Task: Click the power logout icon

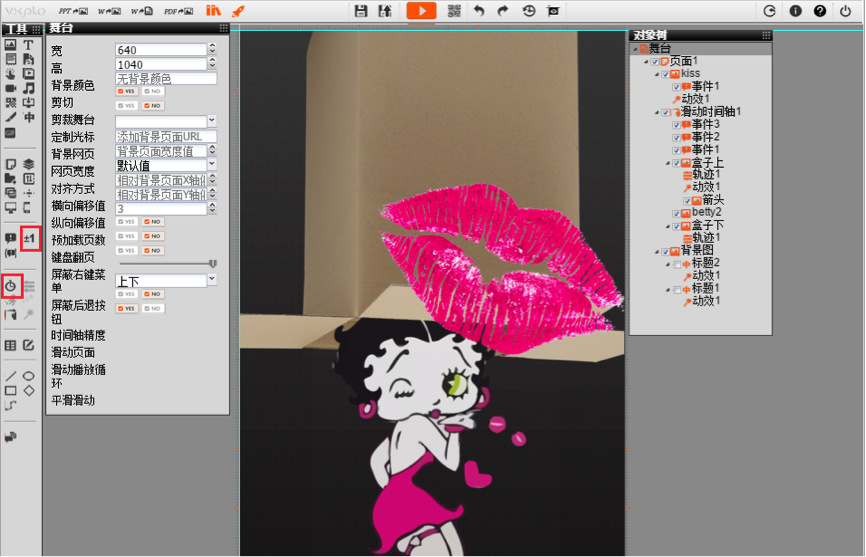Action: click(845, 10)
